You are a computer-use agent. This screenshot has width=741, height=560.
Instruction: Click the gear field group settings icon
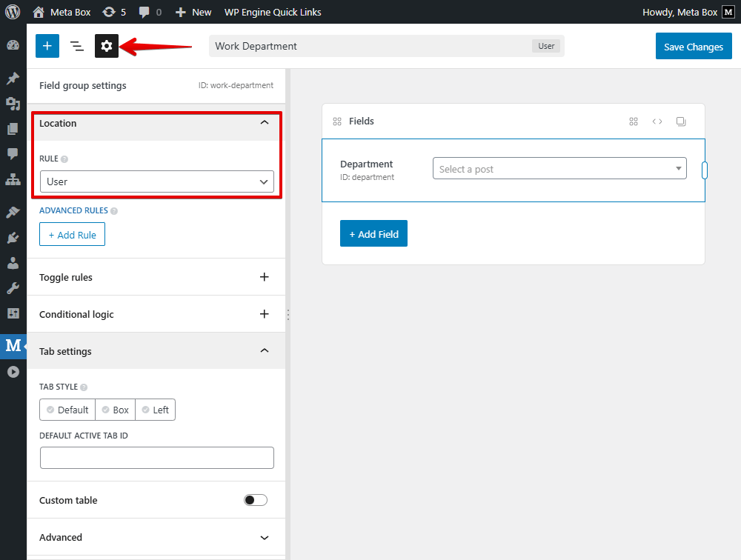pyautogui.click(x=107, y=46)
